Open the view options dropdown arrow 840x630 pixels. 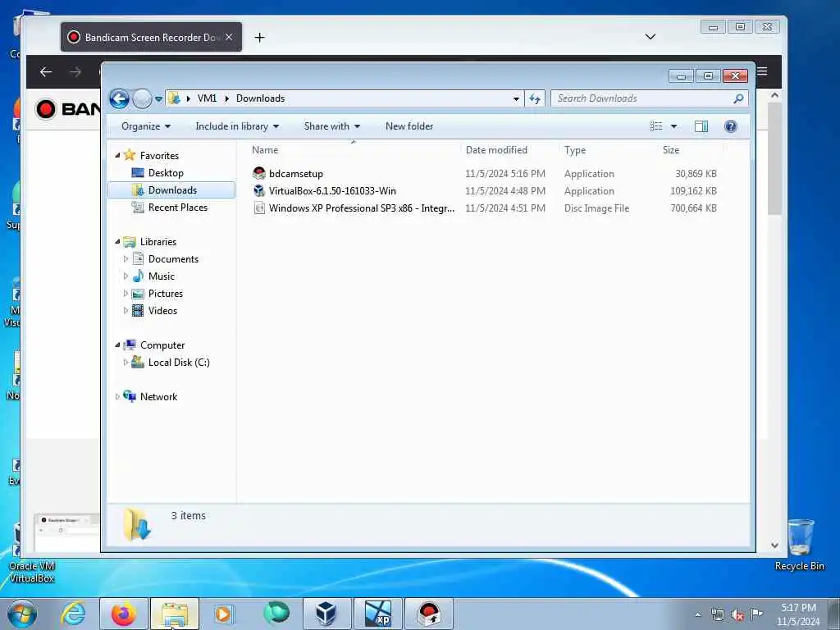(x=674, y=126)
